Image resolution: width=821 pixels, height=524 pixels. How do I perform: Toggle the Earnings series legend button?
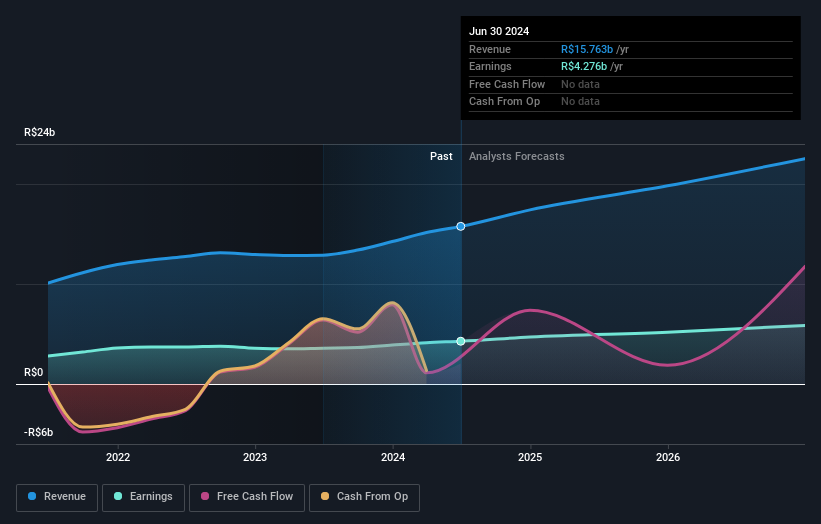pyautogui.click(x=143, y=497)
